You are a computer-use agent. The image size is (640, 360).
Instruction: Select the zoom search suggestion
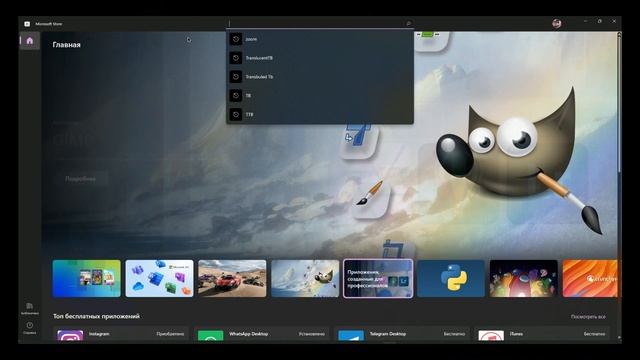(x=320, y=39)
